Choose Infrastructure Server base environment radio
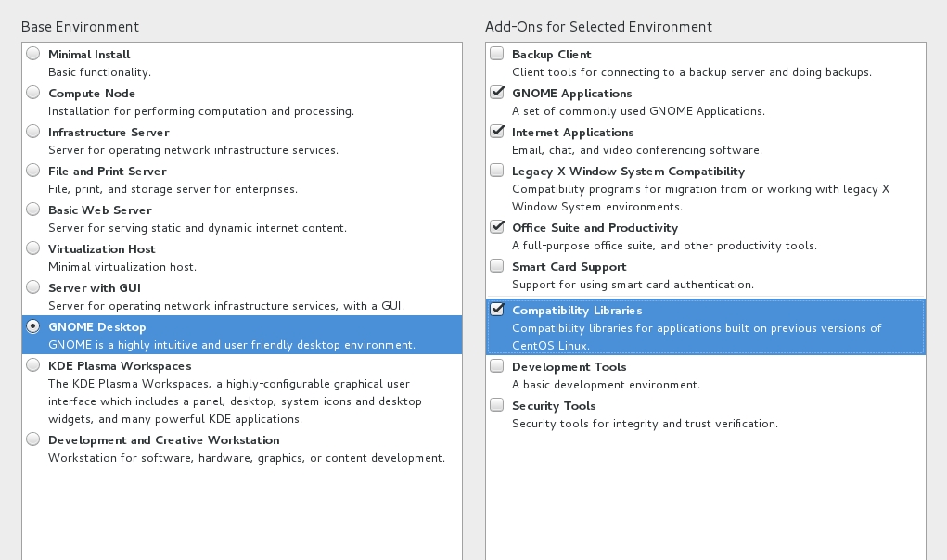 [33, 132]
